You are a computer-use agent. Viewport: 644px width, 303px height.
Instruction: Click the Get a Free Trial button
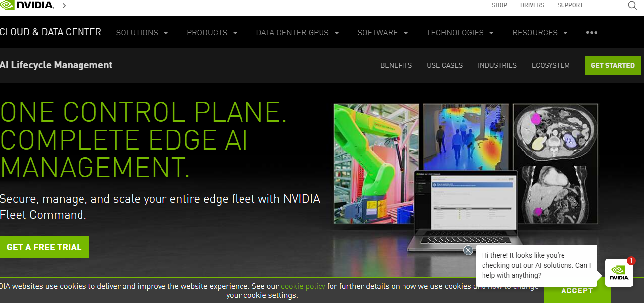(x=44, y=247)
